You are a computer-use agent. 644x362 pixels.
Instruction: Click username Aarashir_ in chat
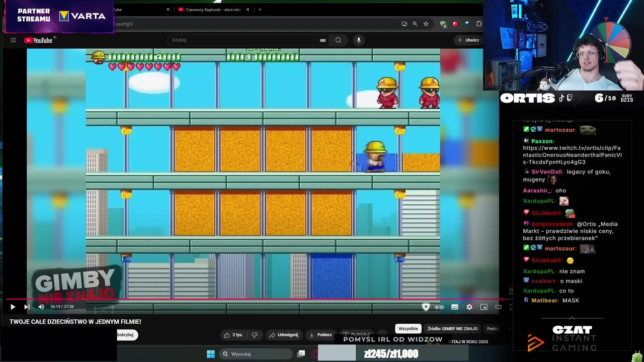tap(537, 191)
